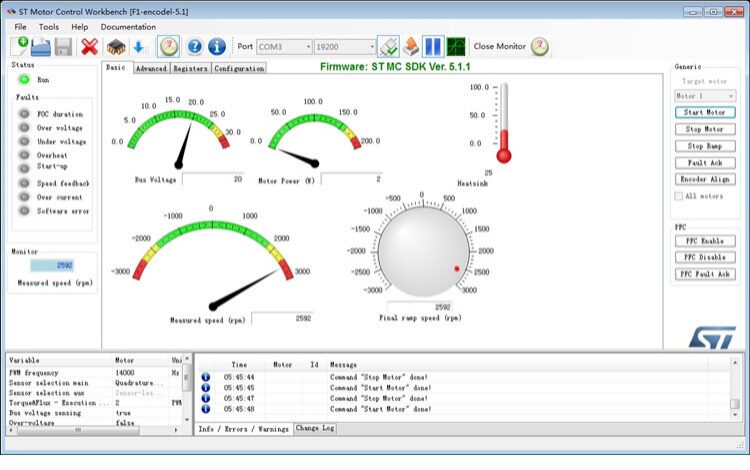The width and height of the screenshot is (750, 470).
Task: Select the Sensor selection main row
Action: pyautogui.click(x=94, y=383)
